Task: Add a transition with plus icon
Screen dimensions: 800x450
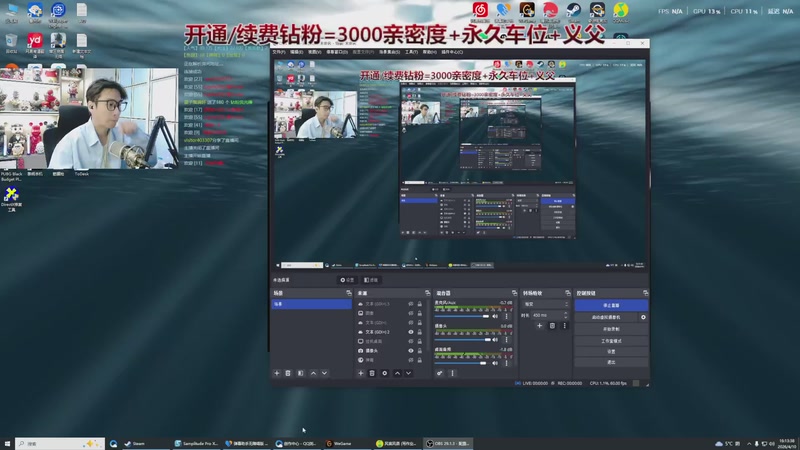Action: coord(539,326)
